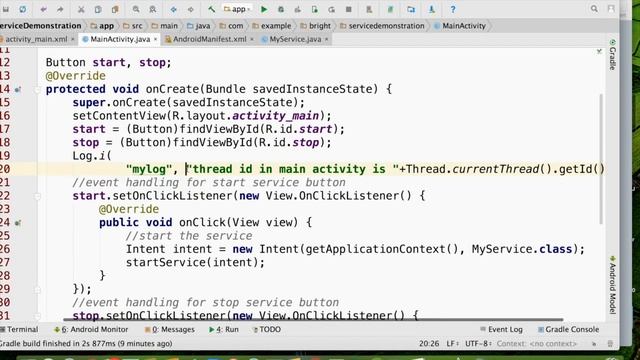Collapse the onCreate method fold marker
This screenshot has width=640, height=360.
(37, 89)
